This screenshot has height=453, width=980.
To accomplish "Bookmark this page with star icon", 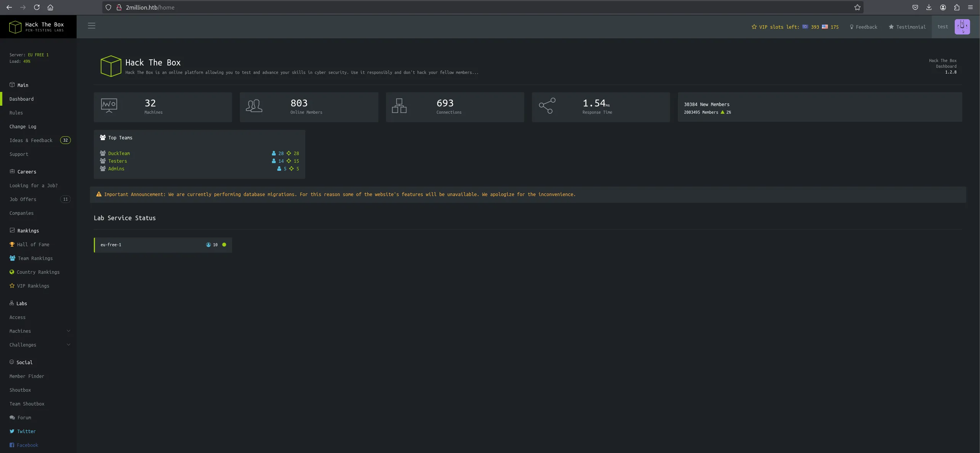I will coord(857,7).
